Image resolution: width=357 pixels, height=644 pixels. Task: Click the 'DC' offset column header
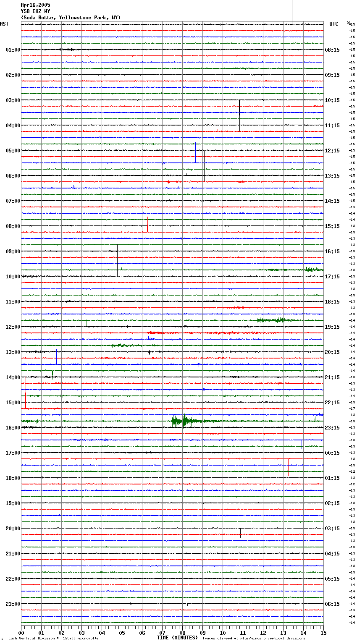(x=349, y=23)
